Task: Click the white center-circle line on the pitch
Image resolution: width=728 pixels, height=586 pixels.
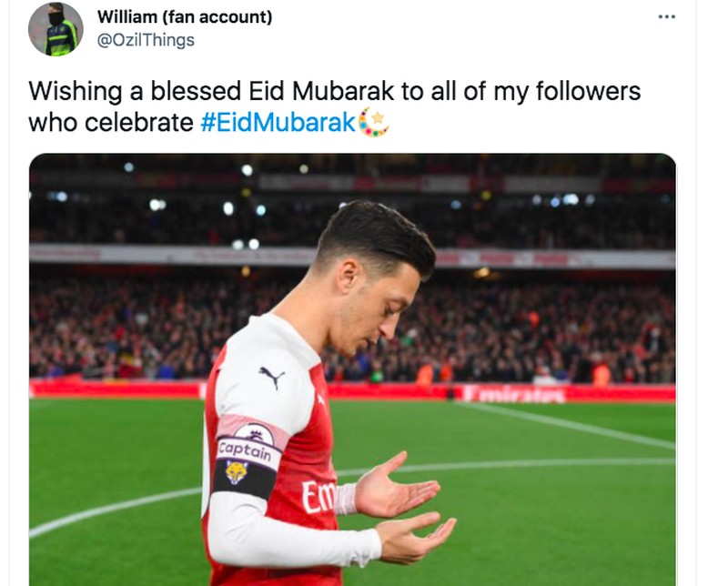Action: [x=116, y=511]
